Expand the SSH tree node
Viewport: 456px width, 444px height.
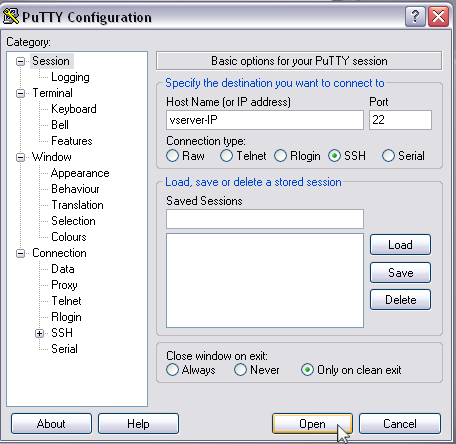pos(39,333)
